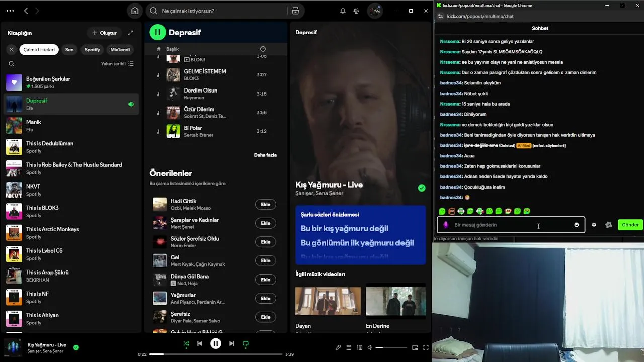The height and width of the screenshot is (362, 644).
Task: Mute the Spotify volume speaker icon
Action: 370,347
